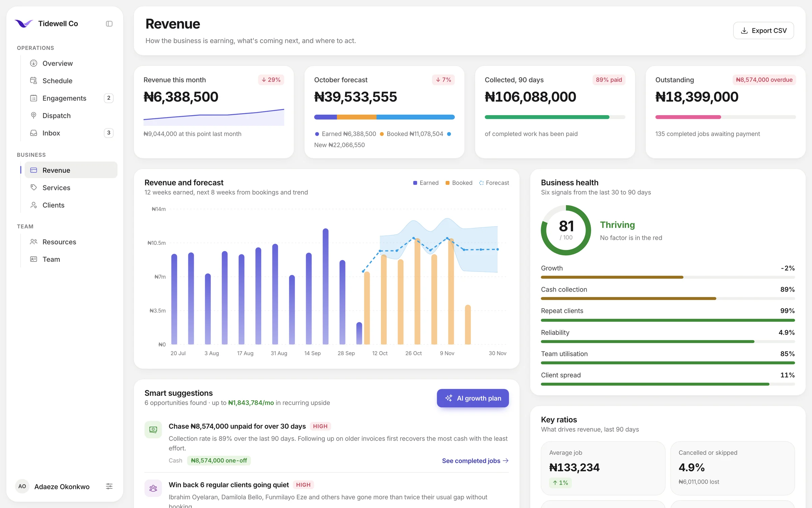The height and width of the screenshot is (508, 812).
Task: Click the Overview gauge icon
Action: pos(33,63)
